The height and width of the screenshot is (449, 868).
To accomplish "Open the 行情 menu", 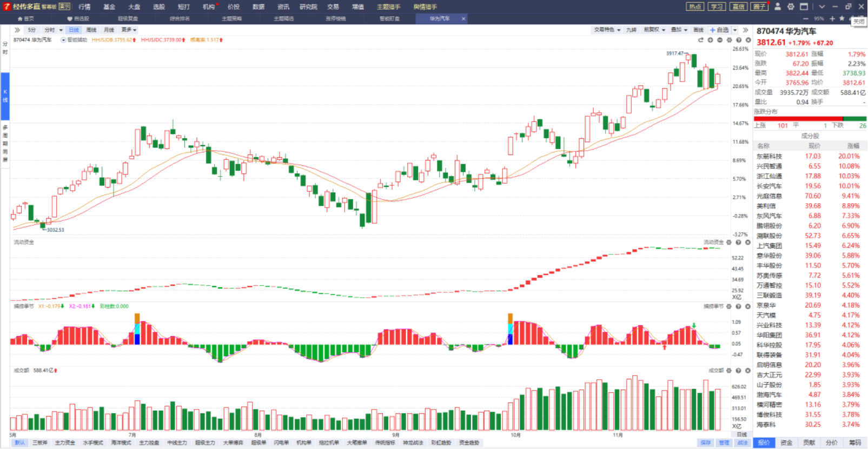I will click(84, 6).
